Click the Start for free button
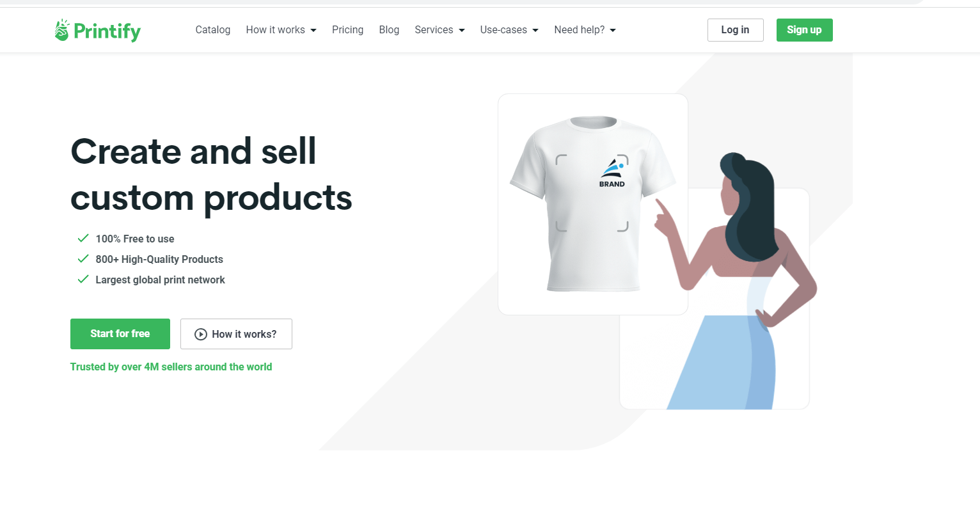The image size is (980, 522). (120, 334)
